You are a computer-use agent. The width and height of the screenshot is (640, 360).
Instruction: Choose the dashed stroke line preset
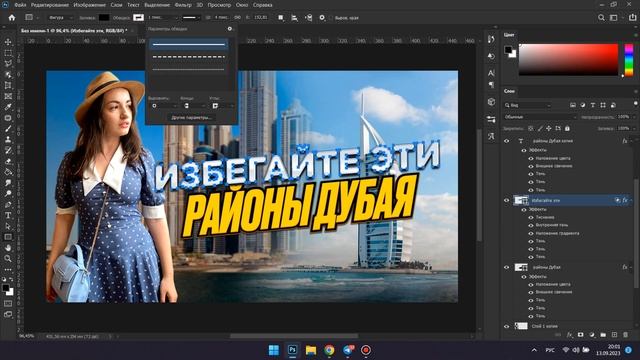pyautogui.click(x=189, y=57)
